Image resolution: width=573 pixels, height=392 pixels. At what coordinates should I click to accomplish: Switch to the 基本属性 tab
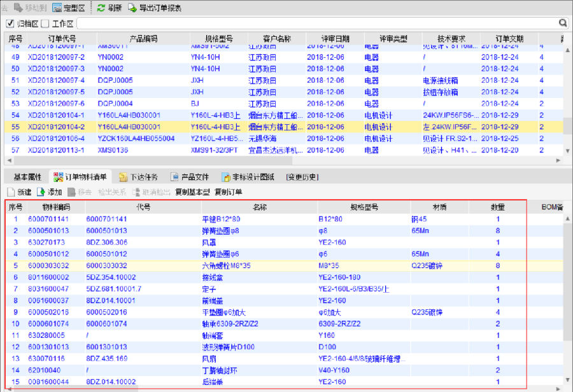pos(27,177)
